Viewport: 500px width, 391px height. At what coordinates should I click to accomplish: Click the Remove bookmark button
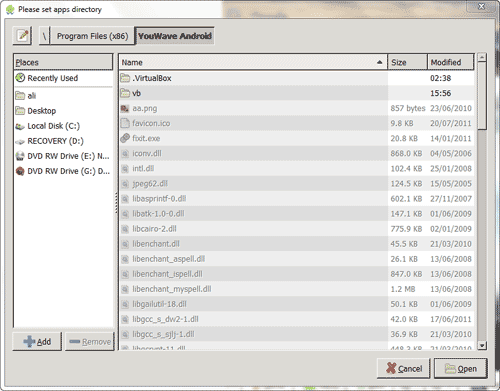click(90, 341)
